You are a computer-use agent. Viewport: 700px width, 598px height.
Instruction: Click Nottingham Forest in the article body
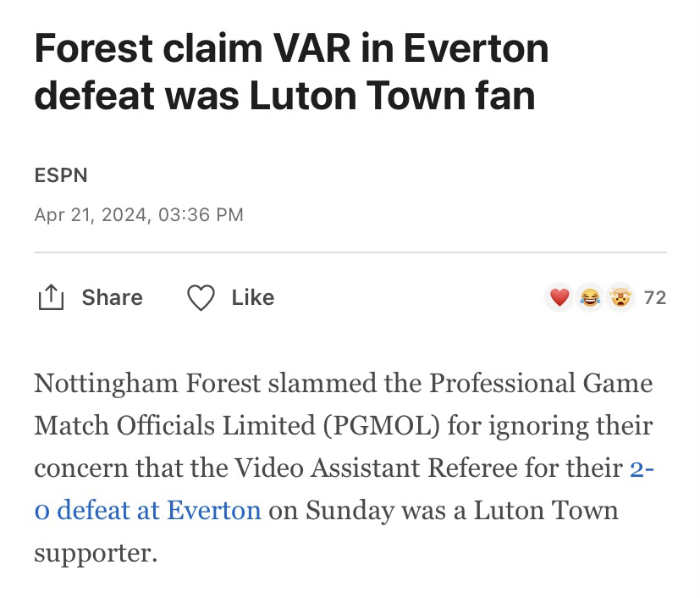147,384
